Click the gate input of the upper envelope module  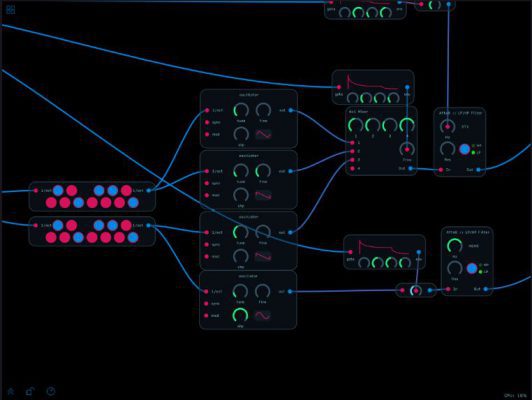(x=339, y=87)
